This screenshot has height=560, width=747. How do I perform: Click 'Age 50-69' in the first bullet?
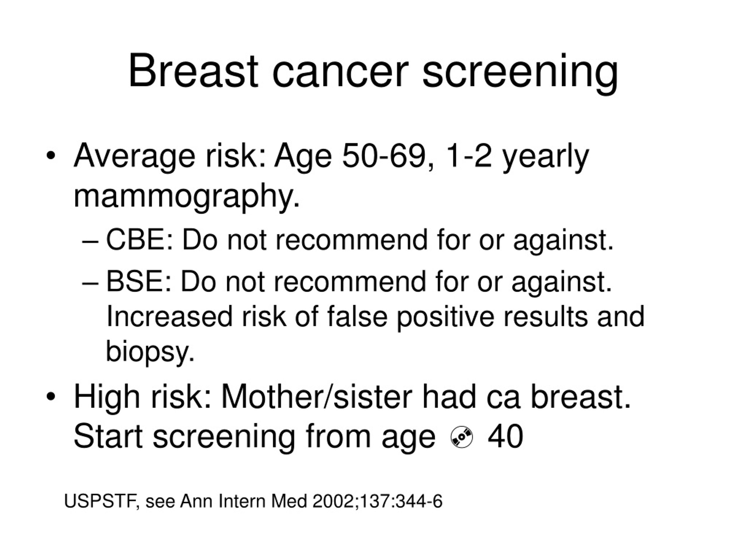coord(350,156)
